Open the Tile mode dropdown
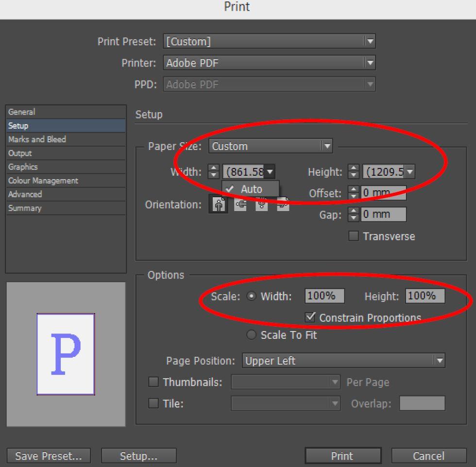This screenshot has height=467, width=476. click(x=286, y=403)
